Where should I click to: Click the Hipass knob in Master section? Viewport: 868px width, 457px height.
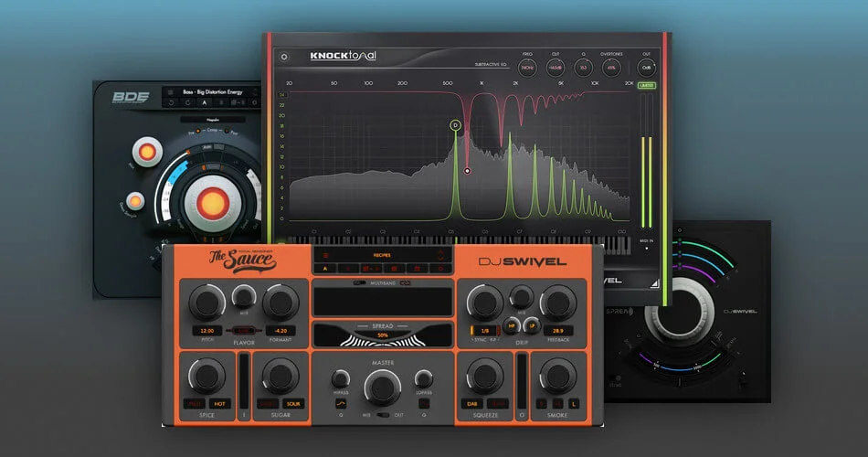click(x=341, y=379)
